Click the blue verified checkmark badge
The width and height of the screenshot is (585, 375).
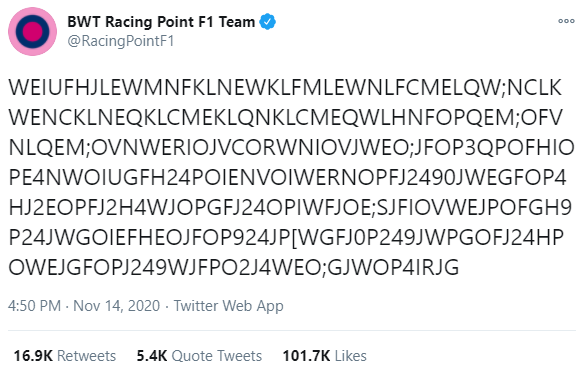pos(268,22)
